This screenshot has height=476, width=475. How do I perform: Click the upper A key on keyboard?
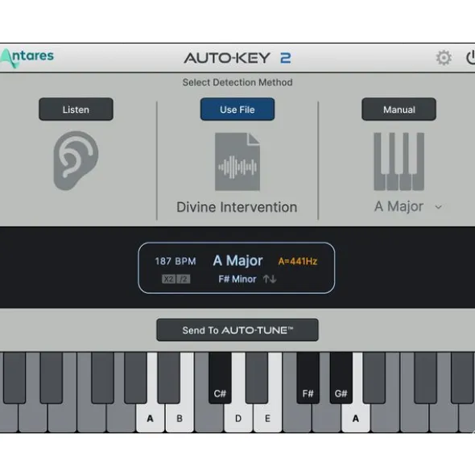pyautogui.click(x=356, y=418)
